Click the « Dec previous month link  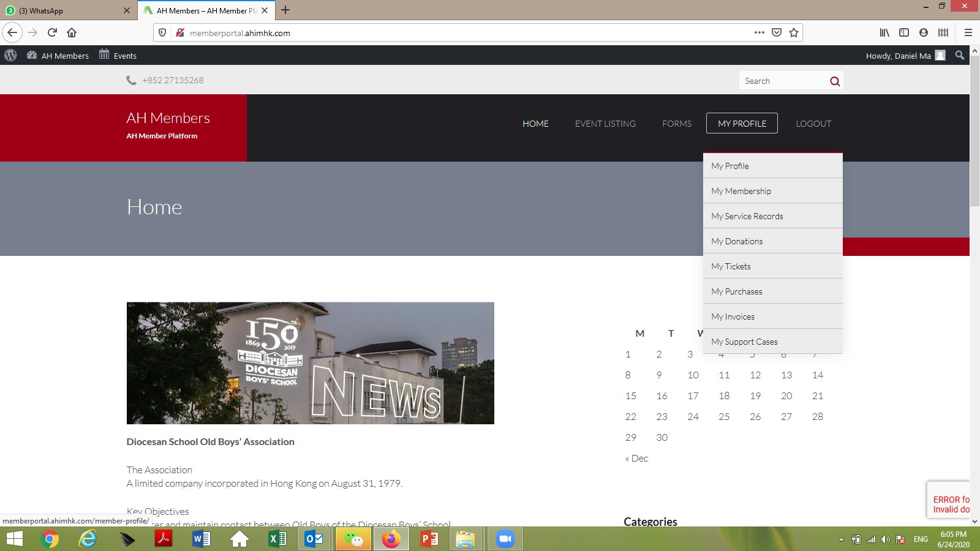point(636,458)
